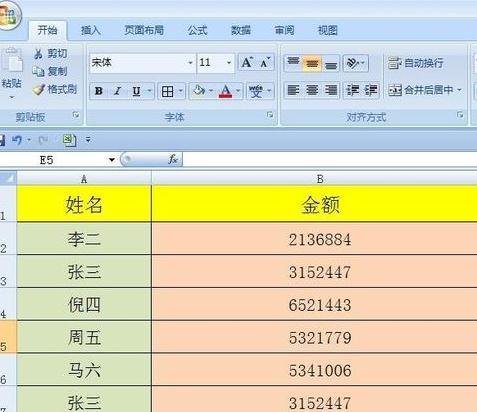477x412 pixels.
Task: Switch to the 开始 tab
Action: (47, 30)
